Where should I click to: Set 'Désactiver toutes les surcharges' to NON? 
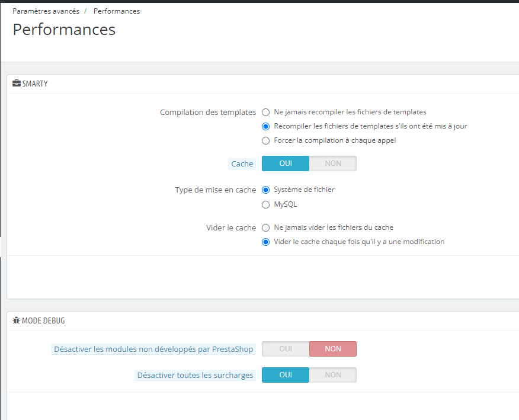click(333, 375)
